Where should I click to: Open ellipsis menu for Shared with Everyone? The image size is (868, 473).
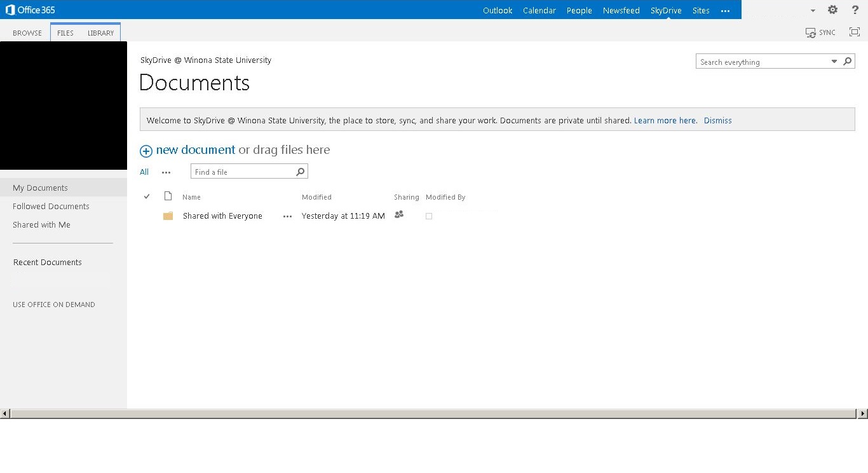point(287,216)
